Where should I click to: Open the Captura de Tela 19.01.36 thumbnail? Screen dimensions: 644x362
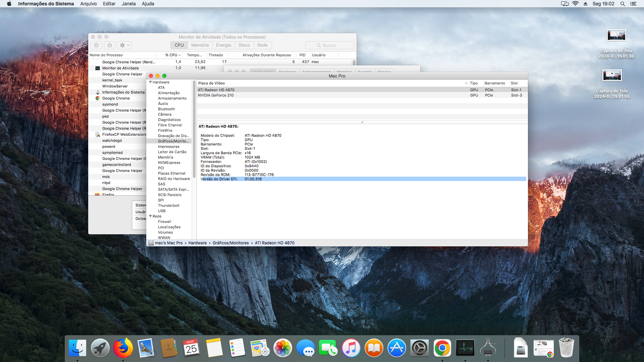pyautogui.click(x=616, y=36)
